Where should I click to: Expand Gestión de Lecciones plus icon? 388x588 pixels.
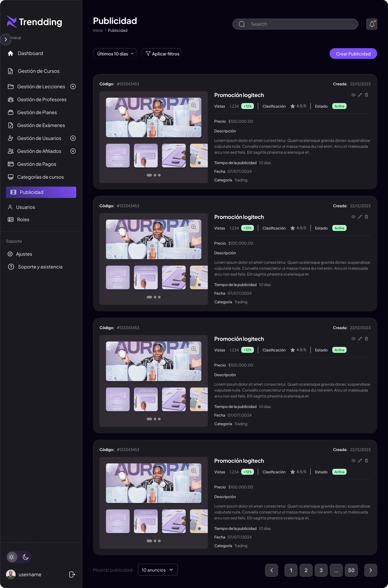tap(73, 87)
